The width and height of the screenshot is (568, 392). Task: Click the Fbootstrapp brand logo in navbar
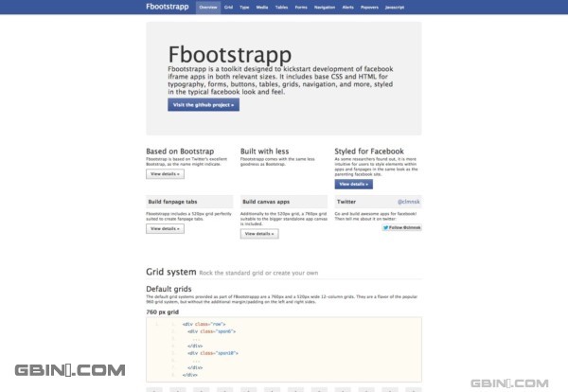point(169,7)
